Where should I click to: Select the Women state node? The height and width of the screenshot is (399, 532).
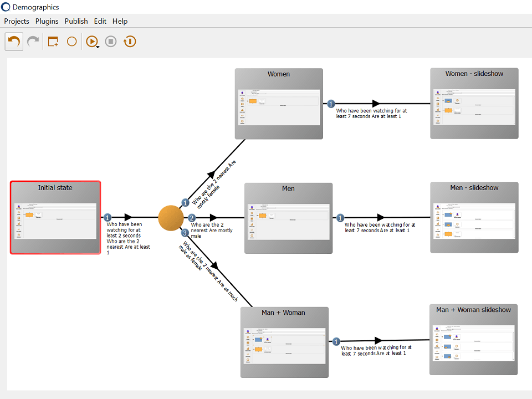point(278,104)
